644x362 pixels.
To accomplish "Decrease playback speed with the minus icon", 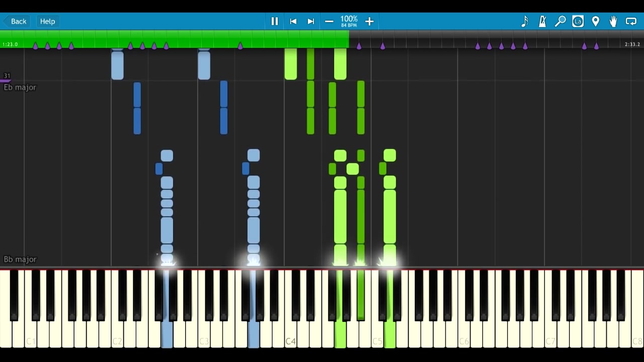I will tap(329, 21).
